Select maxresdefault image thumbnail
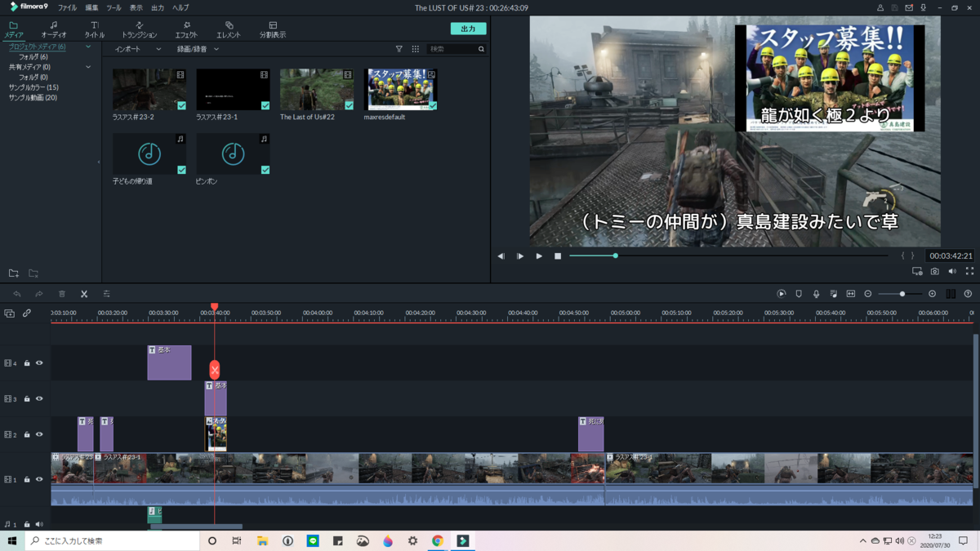 400,90
